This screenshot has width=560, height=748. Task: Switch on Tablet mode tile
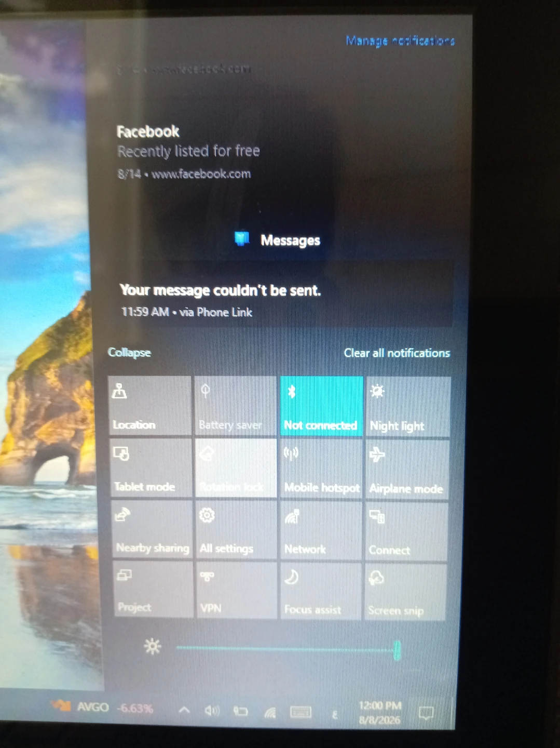[151, 468]
